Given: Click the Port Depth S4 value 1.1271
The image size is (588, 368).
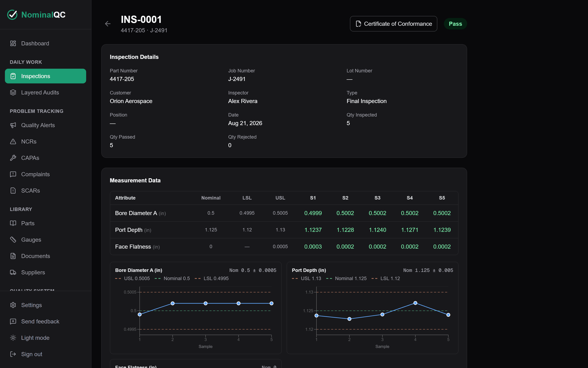Looking at the screenshot, I should point(410,230).
